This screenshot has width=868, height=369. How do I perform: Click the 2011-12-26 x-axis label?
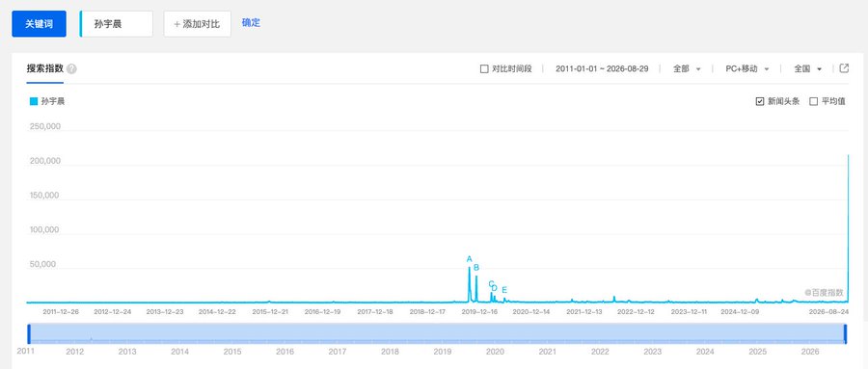coord(61,312)
